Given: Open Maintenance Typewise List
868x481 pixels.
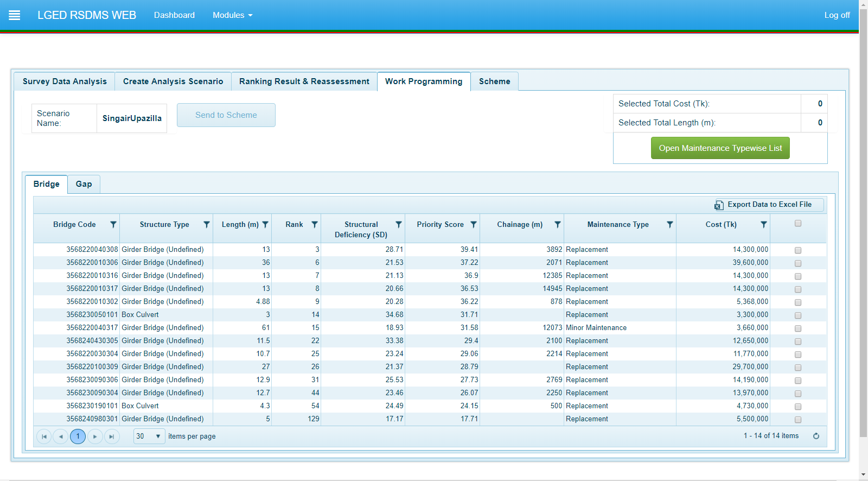Looking at the screenshot, I should 720,148.
